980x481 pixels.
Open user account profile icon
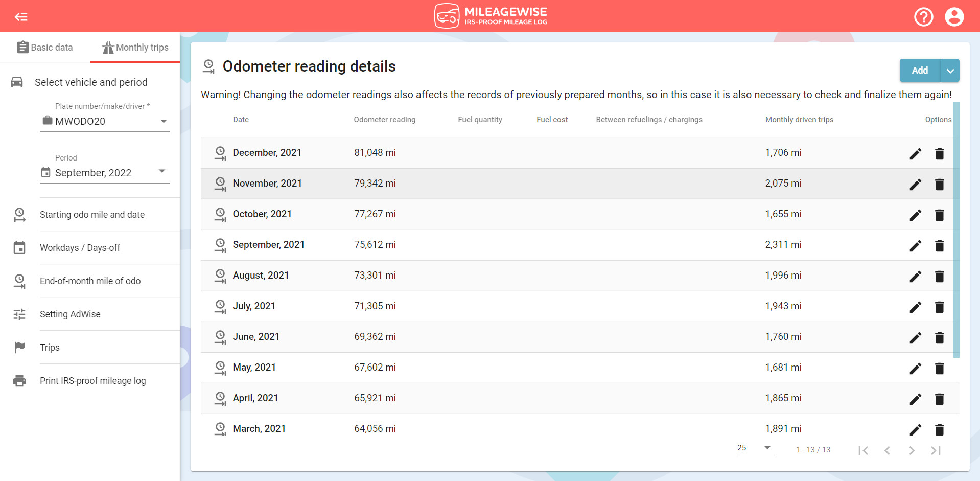point(954,17)
